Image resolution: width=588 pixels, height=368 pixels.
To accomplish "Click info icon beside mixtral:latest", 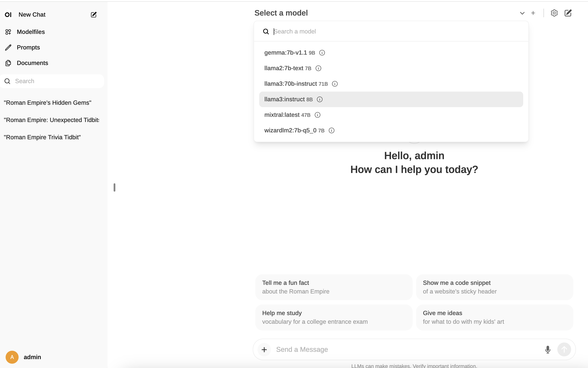I will click(317, 115).
